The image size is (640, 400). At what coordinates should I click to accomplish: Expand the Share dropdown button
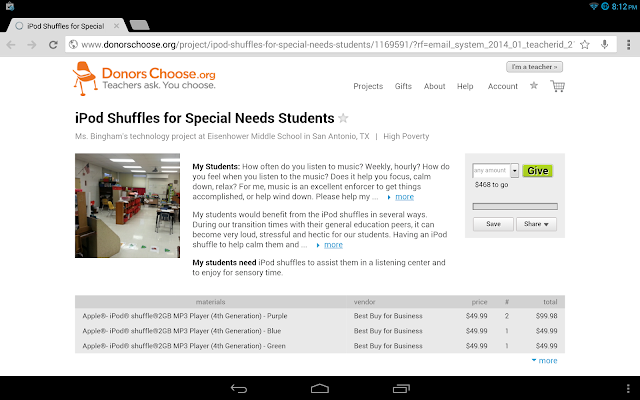click(x=536, y=224)
